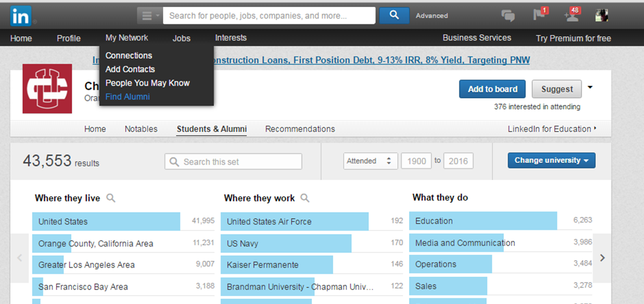Go to previous facet columns with left arrow
The image size is (644, 304).
coord(20,258)
